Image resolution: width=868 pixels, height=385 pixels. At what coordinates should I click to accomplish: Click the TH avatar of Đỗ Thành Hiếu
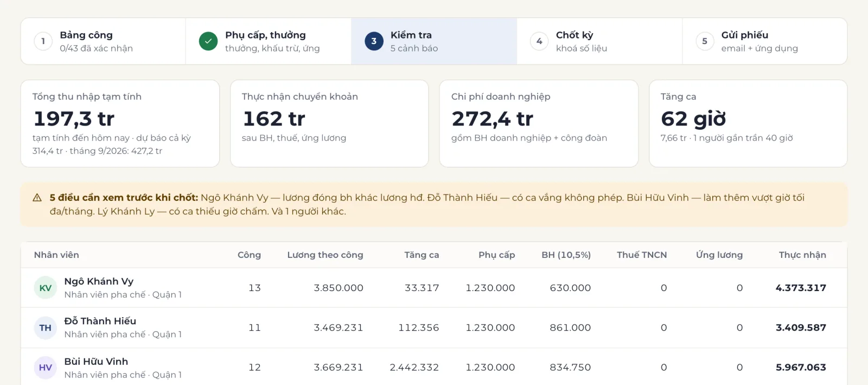click(46, 327)
